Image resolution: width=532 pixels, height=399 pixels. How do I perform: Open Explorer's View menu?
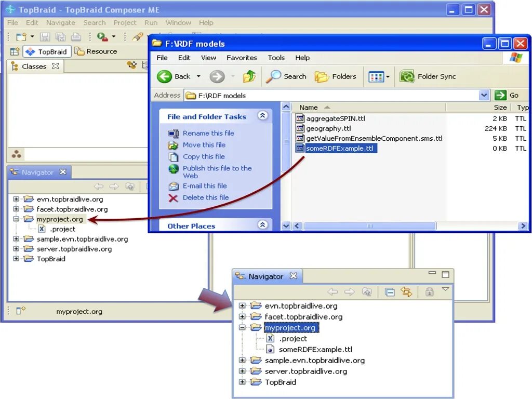coord(208,58)
